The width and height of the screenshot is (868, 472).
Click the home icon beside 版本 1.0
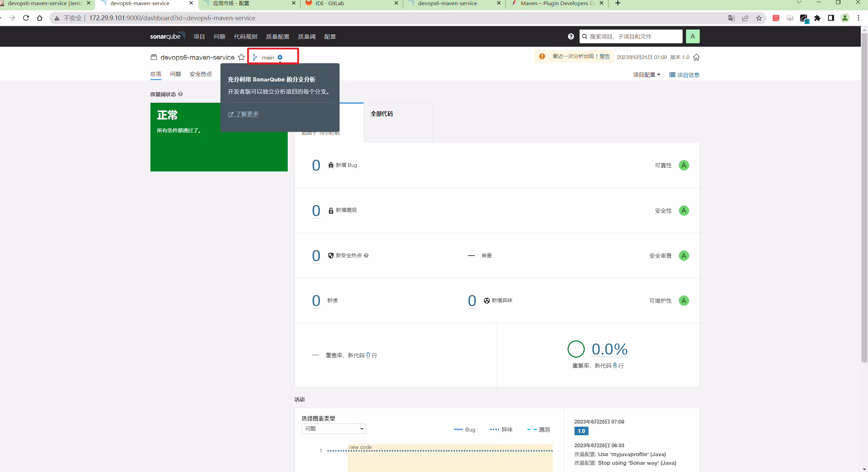[x=696, y=57]
